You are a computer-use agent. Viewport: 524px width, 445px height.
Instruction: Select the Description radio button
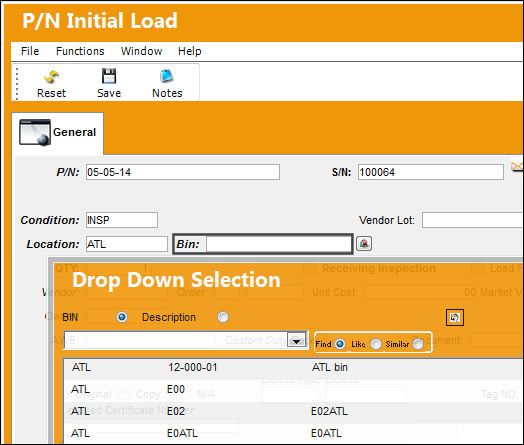point(223,317)
